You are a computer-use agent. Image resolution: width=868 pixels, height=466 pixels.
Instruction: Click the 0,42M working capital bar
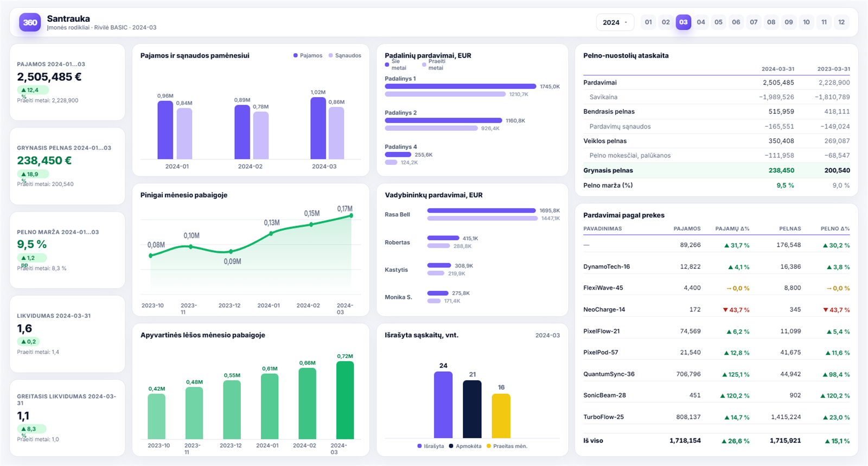(x=156, y=416)
